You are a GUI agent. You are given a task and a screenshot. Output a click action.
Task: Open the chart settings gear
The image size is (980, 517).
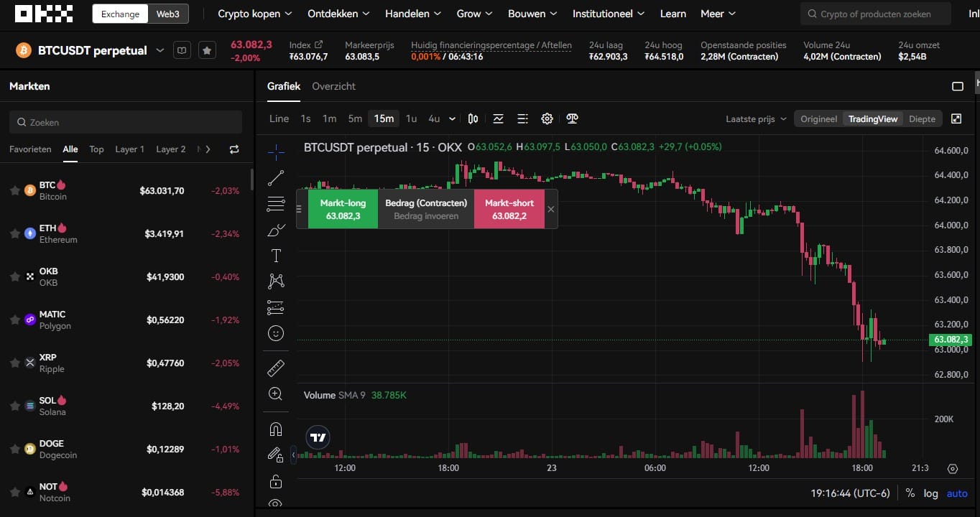pyautogui.click(x=547, y=118)
